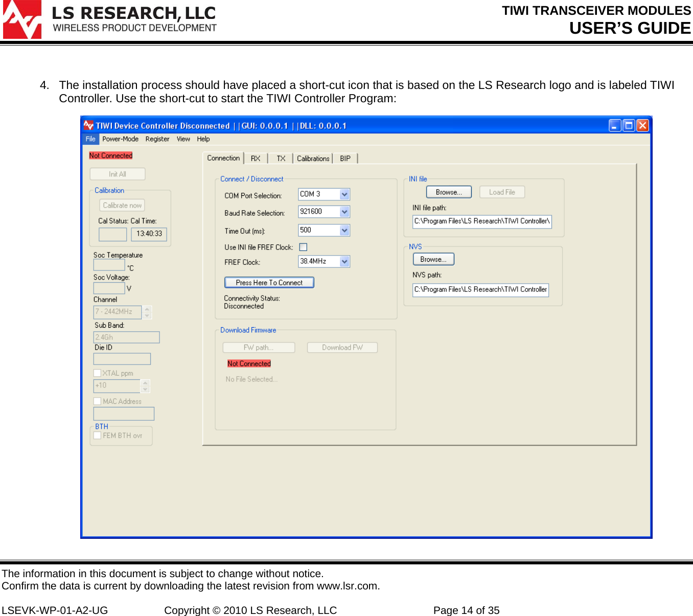Open the View menu

point(183,139)
